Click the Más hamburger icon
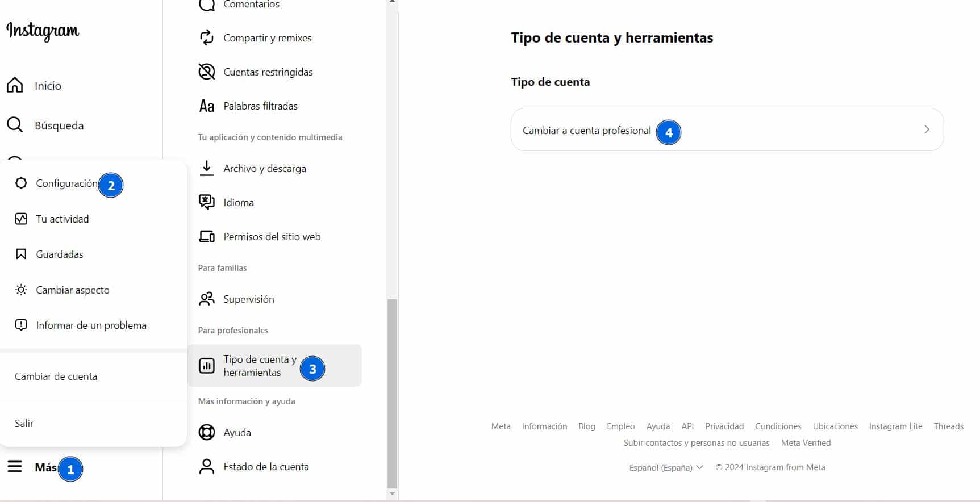This screenshot has width=980, height=502. (x=15, y=467)
